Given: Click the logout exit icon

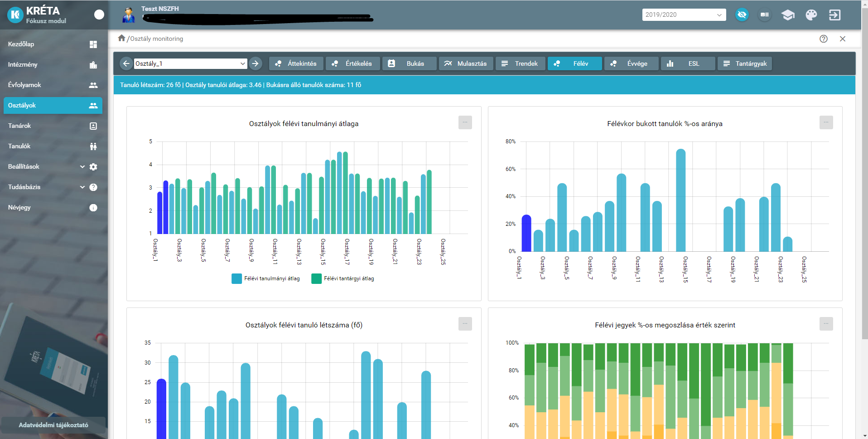Looking at the screenshot, I should point(834,15).
